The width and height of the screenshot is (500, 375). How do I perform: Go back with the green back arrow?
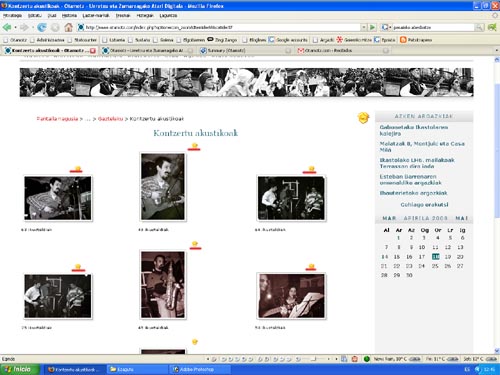[x=7, y=27]
